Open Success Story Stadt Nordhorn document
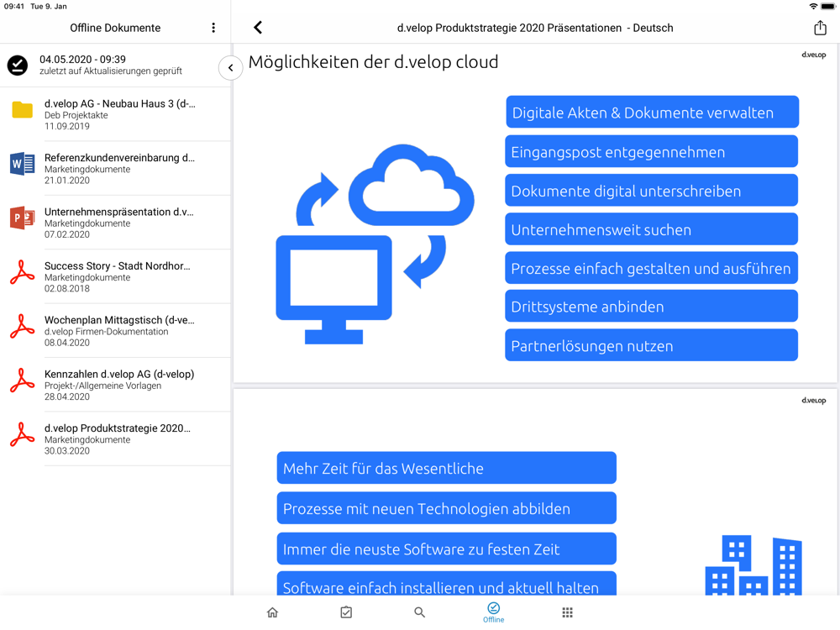 pos(115,277)
